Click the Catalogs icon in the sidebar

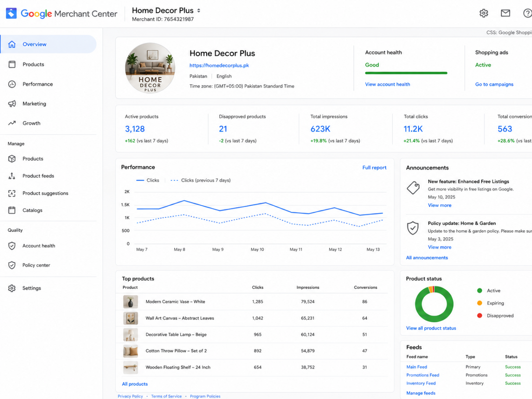pos(12,210)
